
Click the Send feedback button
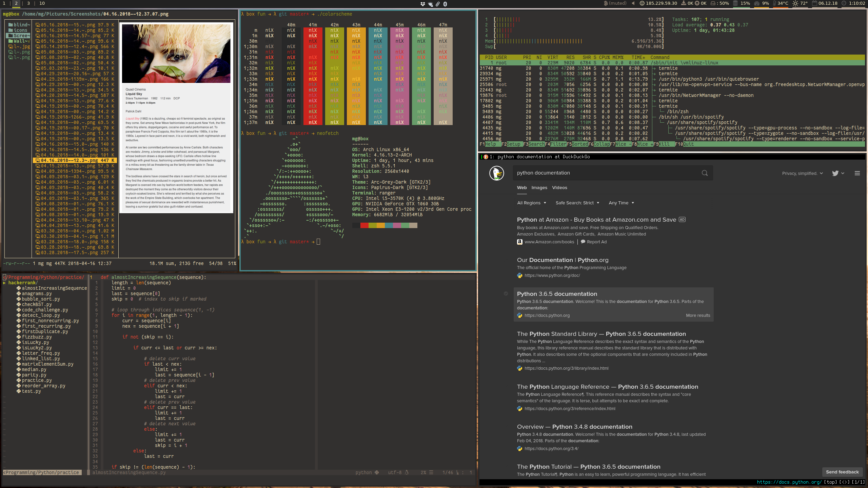click(842, 472)
